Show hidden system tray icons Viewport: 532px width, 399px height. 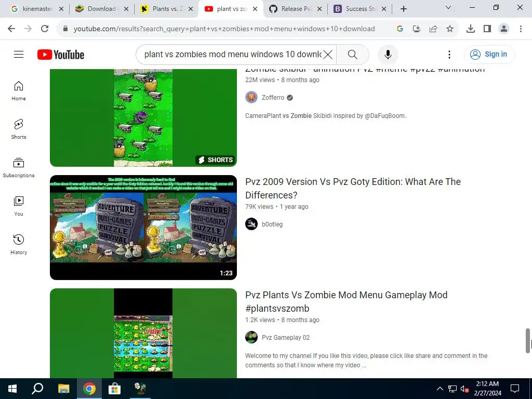[x=440, y=389]
